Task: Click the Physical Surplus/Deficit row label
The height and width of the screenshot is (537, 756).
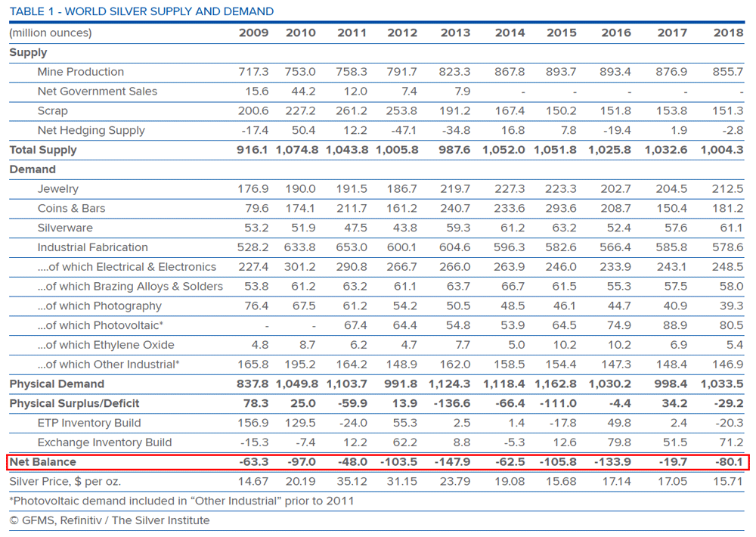Action: pos(74,404)
